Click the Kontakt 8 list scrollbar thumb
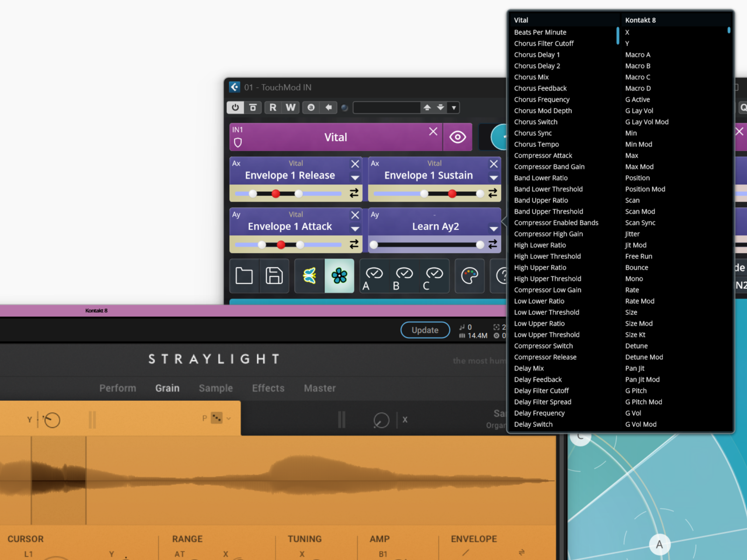This screenshot has height=560, width=747. pos(729,30)
